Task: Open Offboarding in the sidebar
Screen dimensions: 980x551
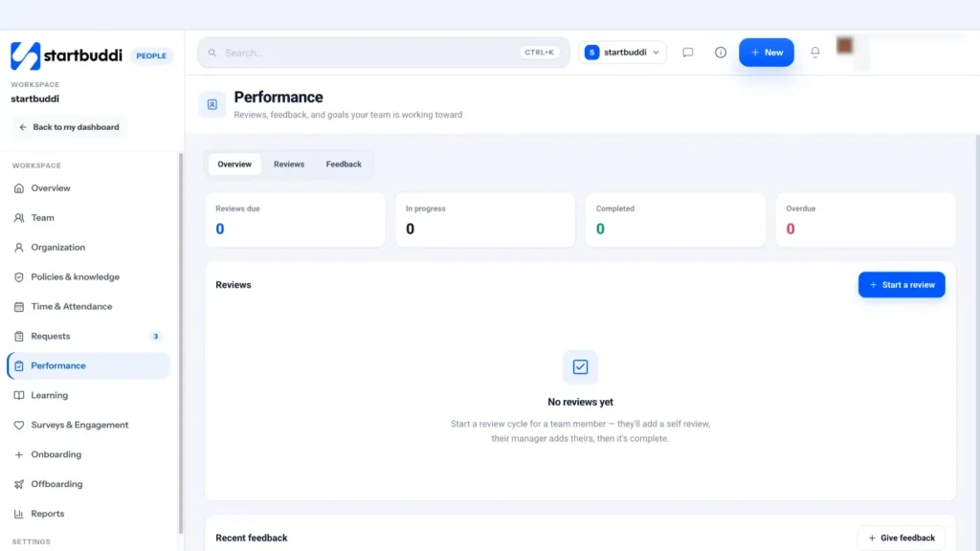Action: (x=88, y=484)
